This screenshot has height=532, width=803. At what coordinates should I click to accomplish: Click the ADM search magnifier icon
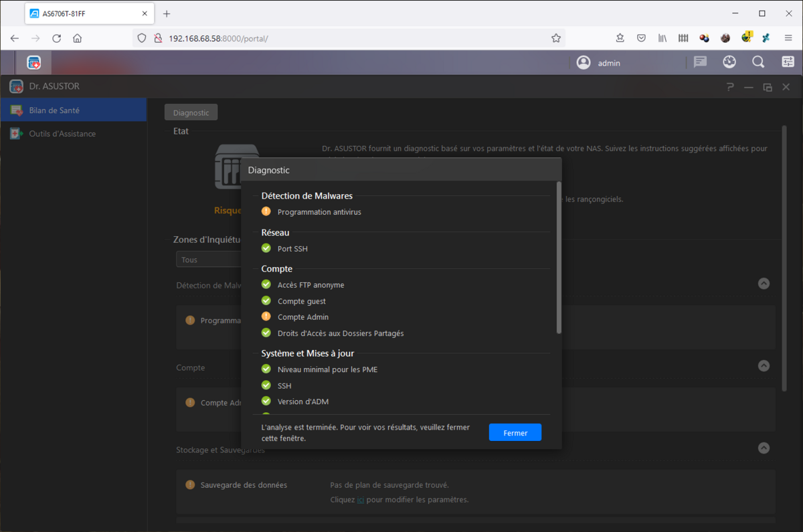coord(758,62)
